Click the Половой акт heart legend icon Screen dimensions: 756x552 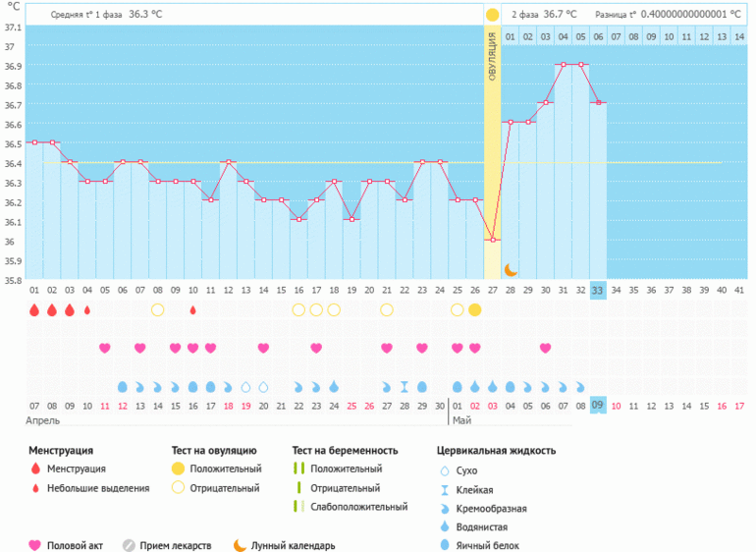coord(36,545)
